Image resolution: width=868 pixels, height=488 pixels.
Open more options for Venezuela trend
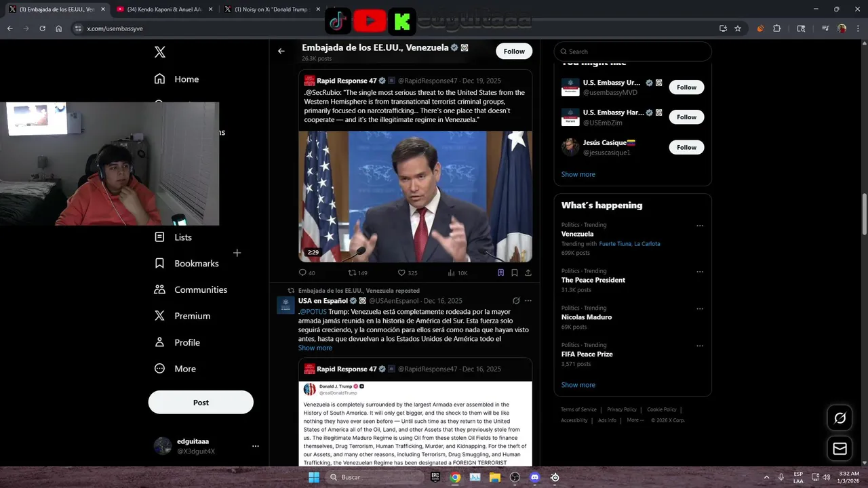tap(700, 226)
